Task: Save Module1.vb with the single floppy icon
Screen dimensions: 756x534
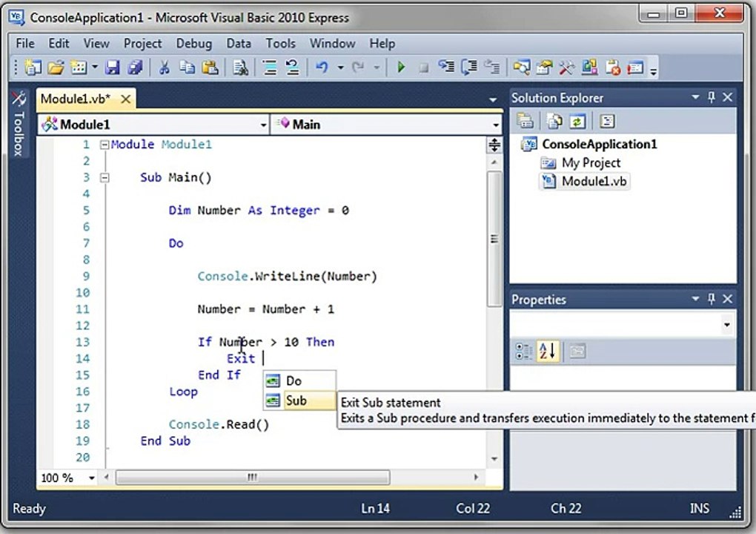Action: tap(113, 67)
